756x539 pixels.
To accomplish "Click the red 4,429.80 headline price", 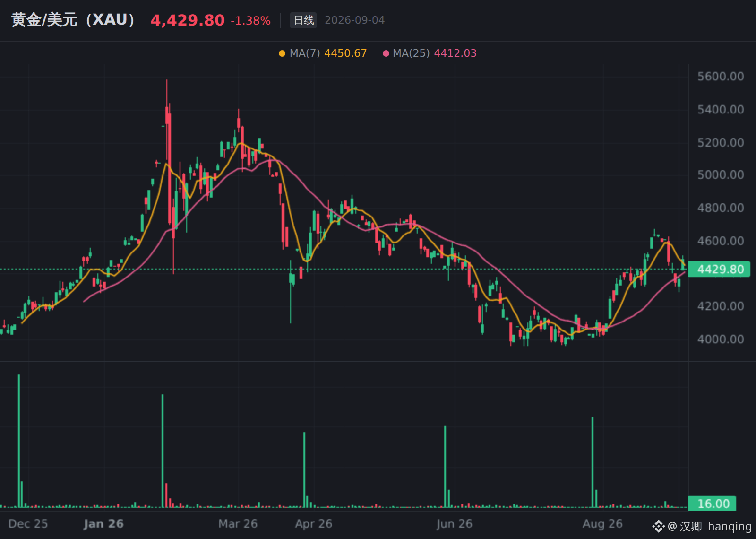I will tap(188, 20).
